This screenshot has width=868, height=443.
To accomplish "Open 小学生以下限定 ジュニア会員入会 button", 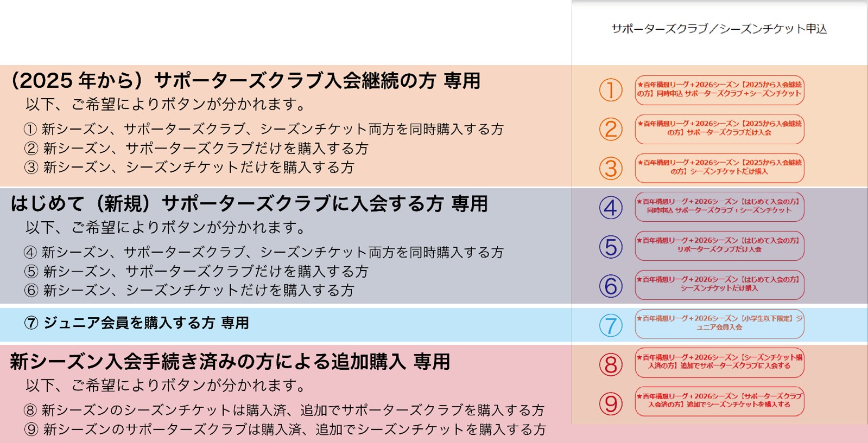I will (x=719, y=324).
